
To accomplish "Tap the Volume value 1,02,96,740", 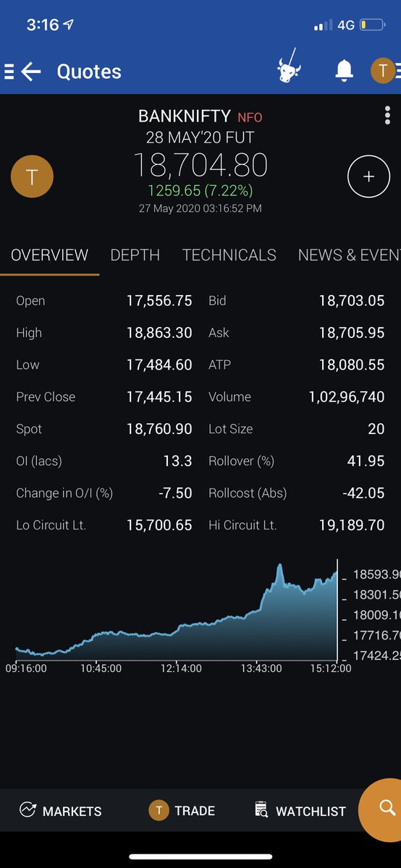I will pos(347,396).
